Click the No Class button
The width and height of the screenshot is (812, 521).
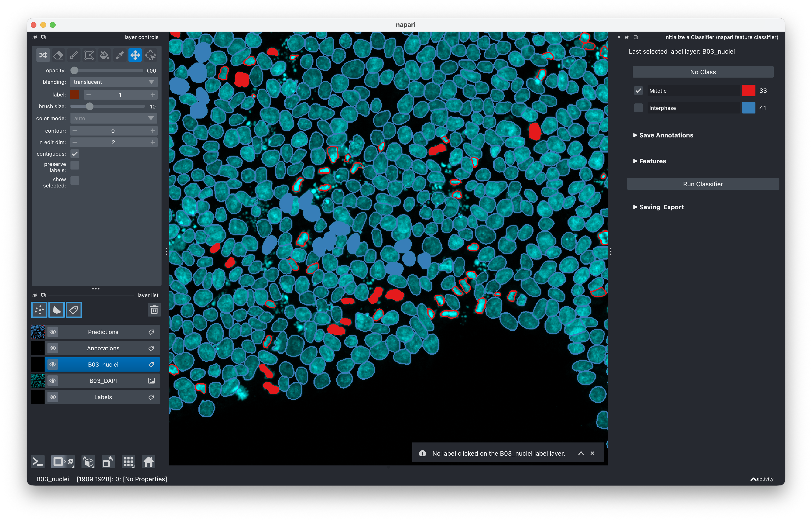point(703,72)
